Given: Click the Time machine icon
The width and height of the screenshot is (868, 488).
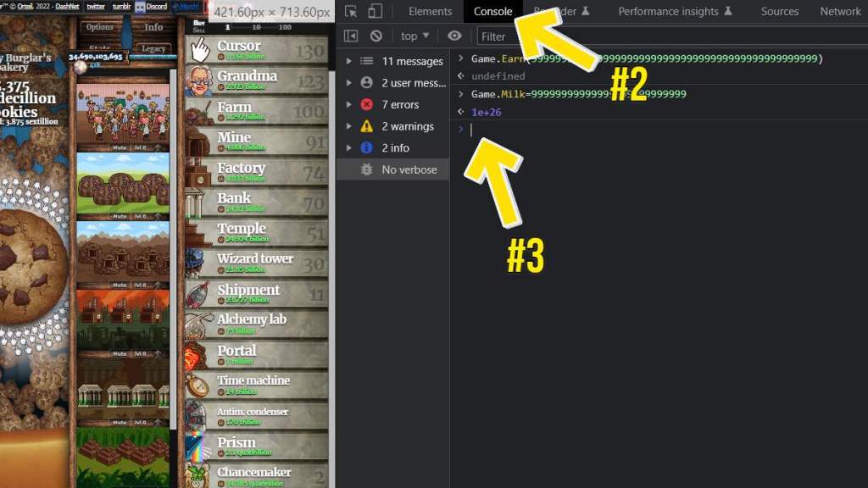Looking at the screenshot, I should (x=198, y=385).
